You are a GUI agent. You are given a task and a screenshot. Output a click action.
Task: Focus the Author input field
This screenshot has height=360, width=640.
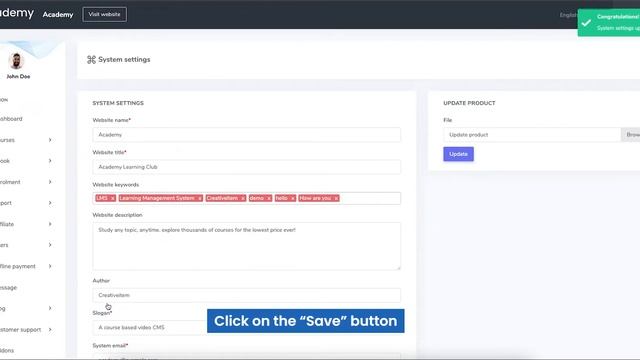pos(247,295)
